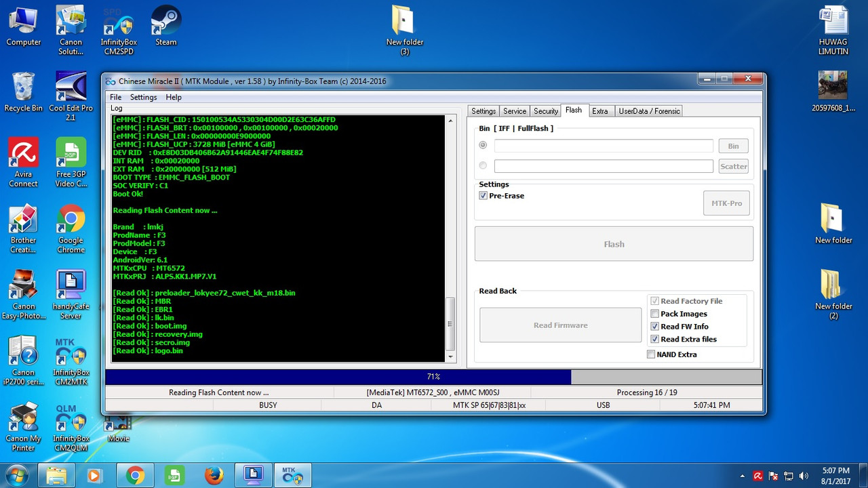Launch Free 3GP Video Converter desktop shortcut
868x488 pixels.
point(71,162)
